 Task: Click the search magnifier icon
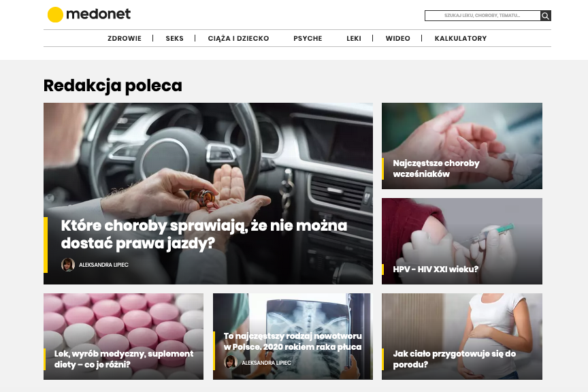(546, 16)
